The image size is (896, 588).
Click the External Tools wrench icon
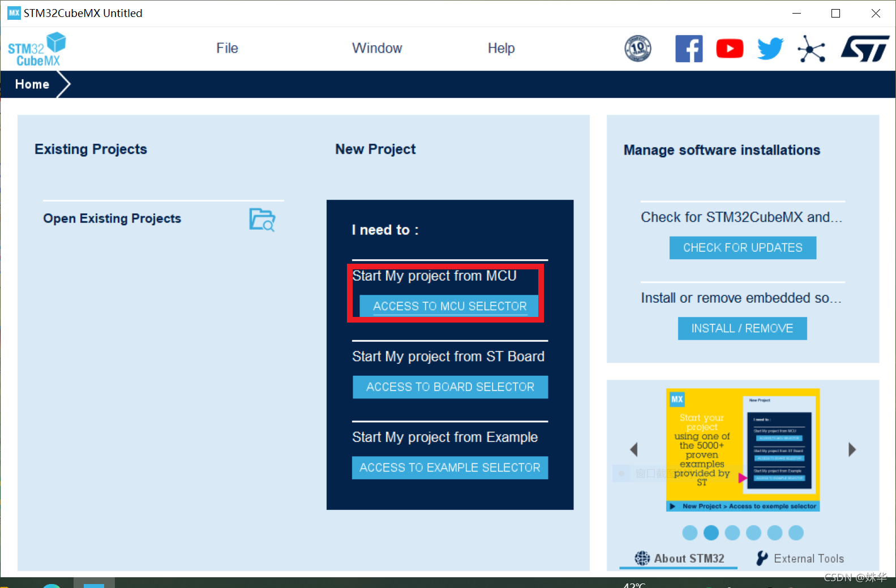click(762, 558)
